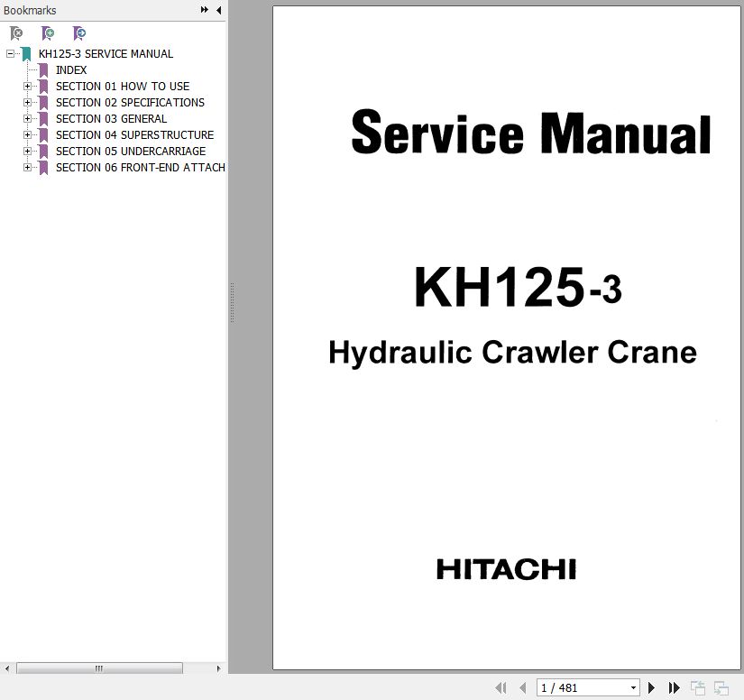Go to the next page
The height and width of the screenshot is (700, 744).
click(x=652, y=687)
